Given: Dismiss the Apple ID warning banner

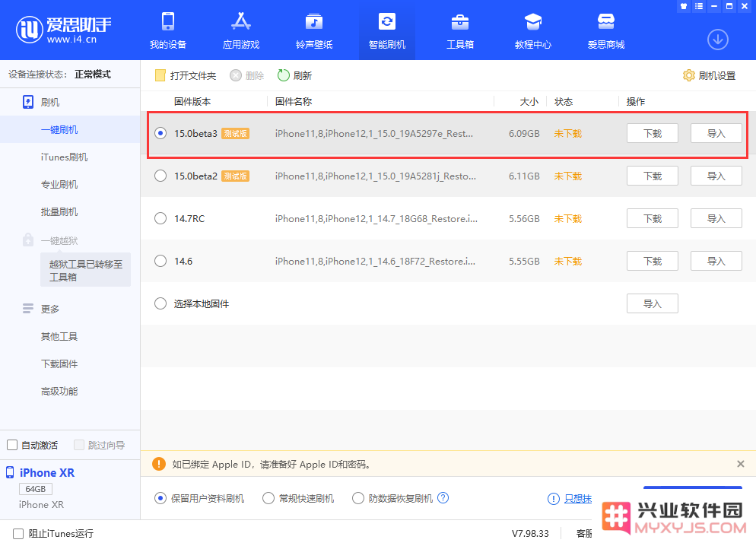Looking at the screenshot, I should pos(741,464).
